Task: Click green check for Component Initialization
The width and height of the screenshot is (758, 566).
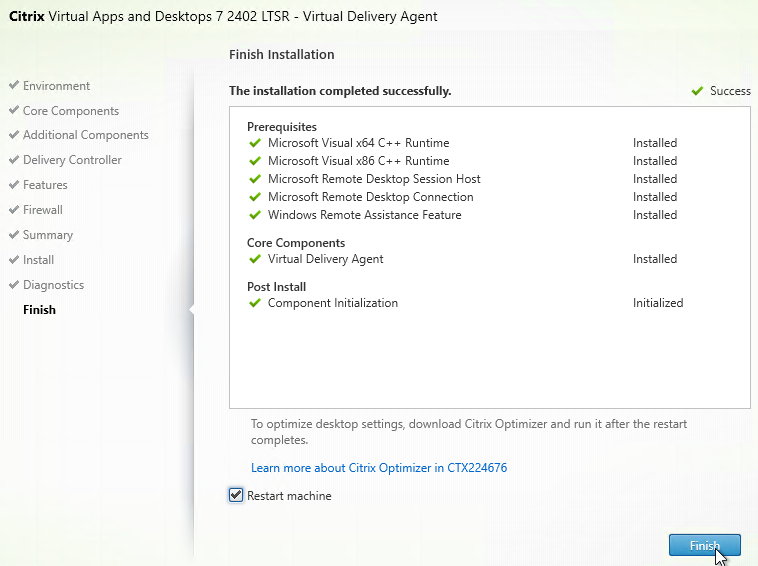Action: pyautogui.click(x=255, y=304)
